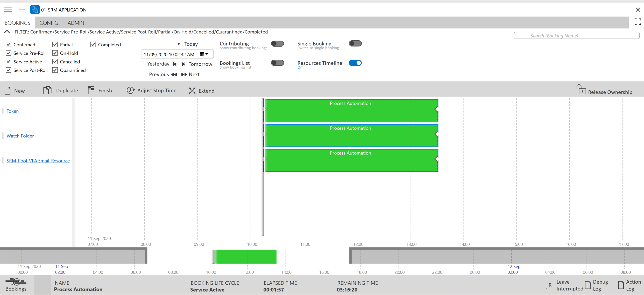
Task: Uncheck the Quarantined filter
Action: 55,70
